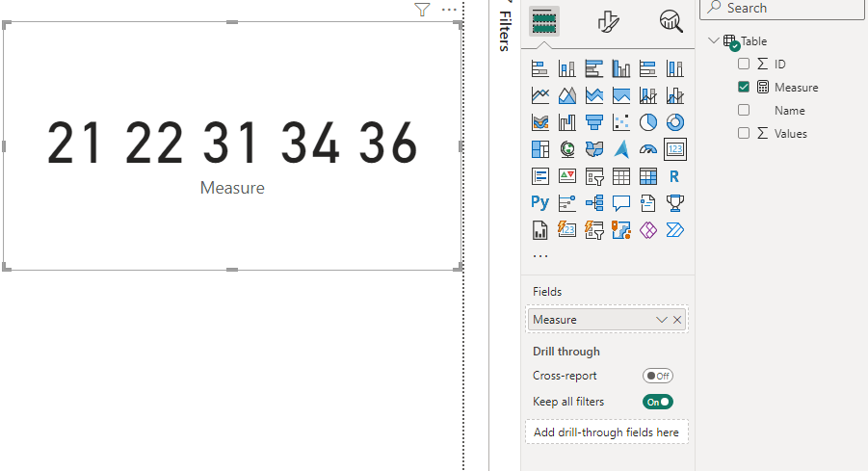Switch to the Format visual tab
868x471 pixels.
tap(609, 22)
